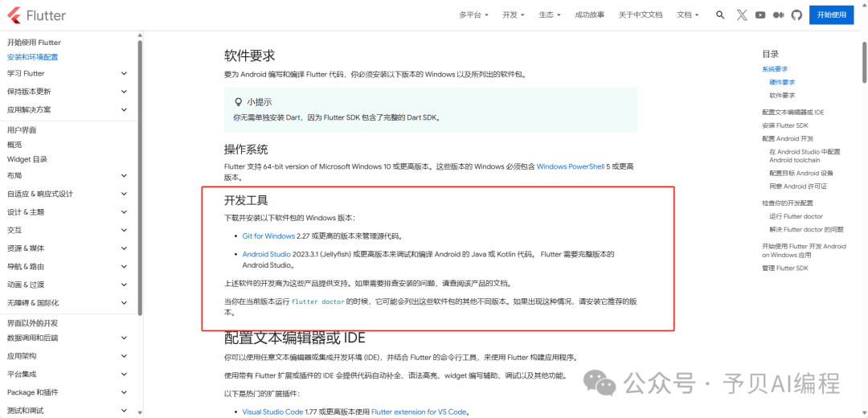Open the YouTube icon link

point(760,15)
